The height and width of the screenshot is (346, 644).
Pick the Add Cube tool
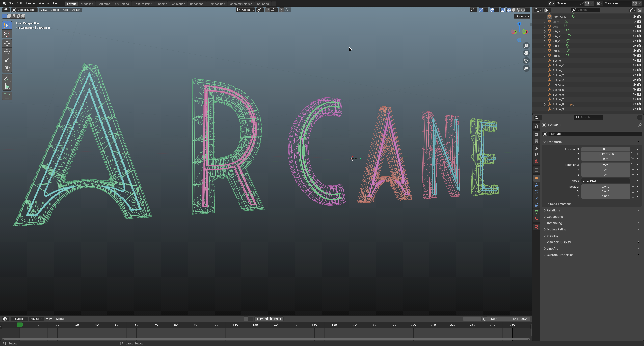(x=7, y=96)
